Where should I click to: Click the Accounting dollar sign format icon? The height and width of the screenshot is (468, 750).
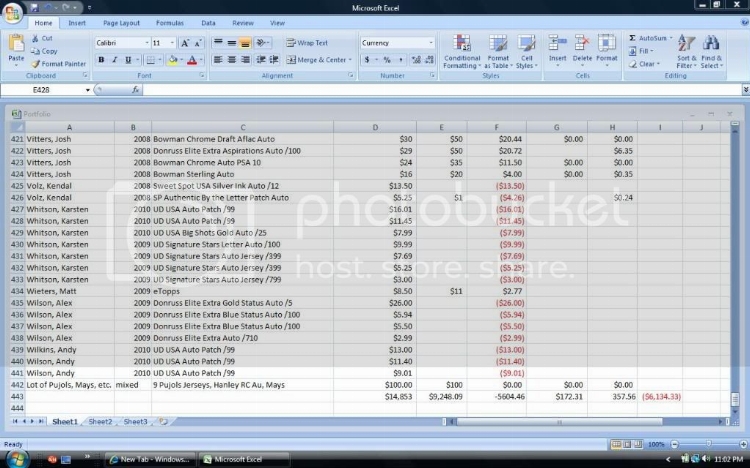click(367, 60)
